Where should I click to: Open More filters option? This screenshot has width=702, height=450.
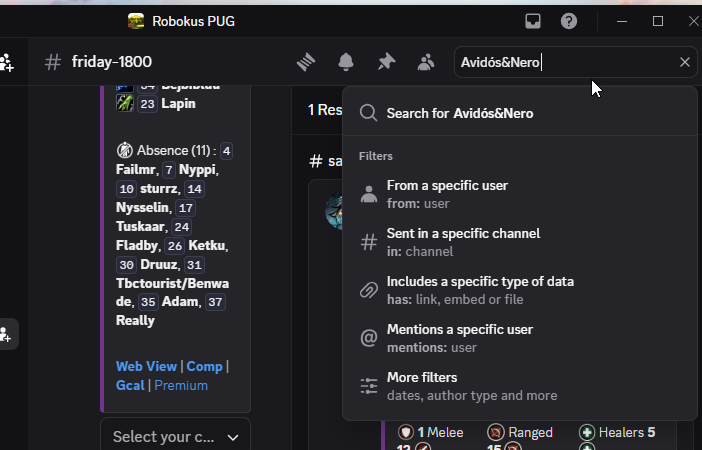[x=520, y=386]
